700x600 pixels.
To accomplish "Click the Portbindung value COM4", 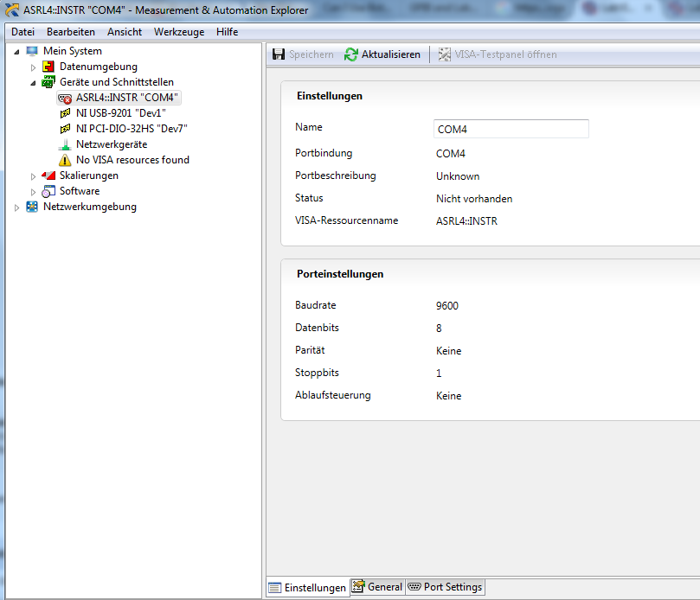I will [451, 154].
